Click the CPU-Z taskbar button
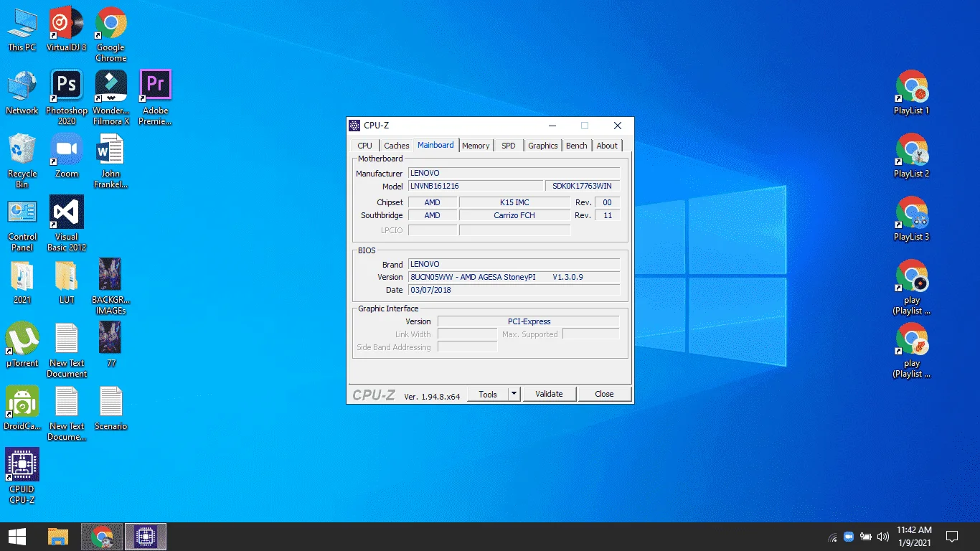 point(146,537)
